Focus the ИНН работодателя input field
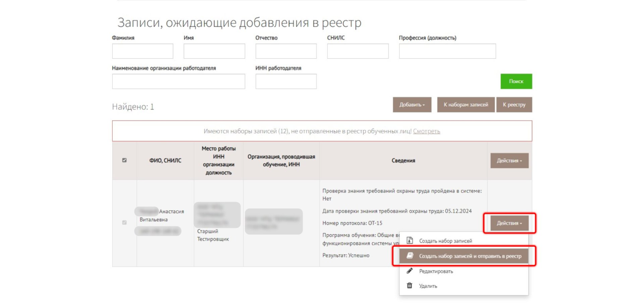Screen dimensions: 644x305 tap(286, 81)
